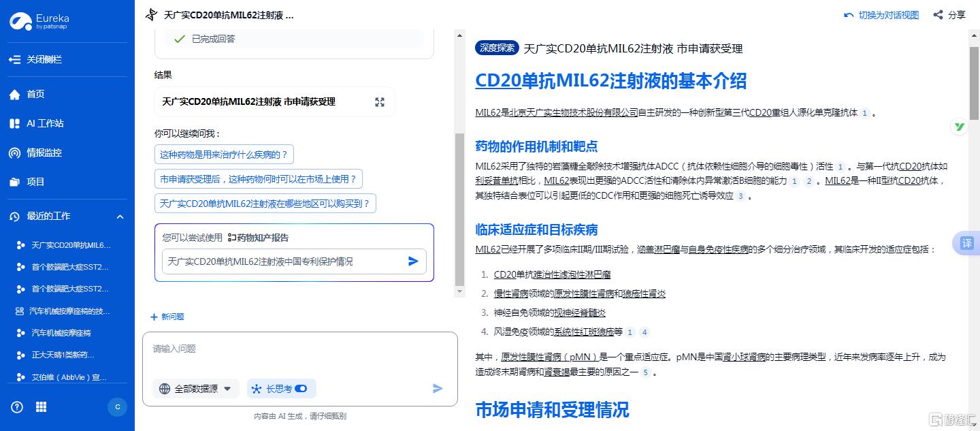
Task: Open 情报监控 in sidebar
Action: (44, 153)
